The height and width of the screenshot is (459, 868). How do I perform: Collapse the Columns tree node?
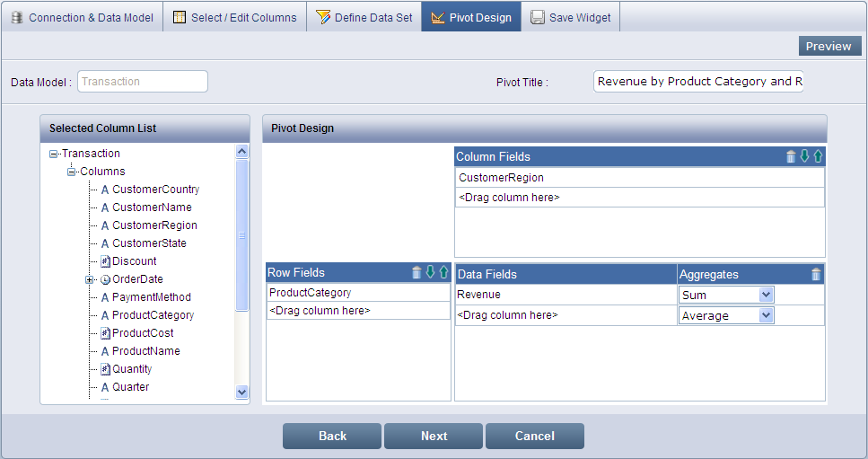tap(72, 172)
